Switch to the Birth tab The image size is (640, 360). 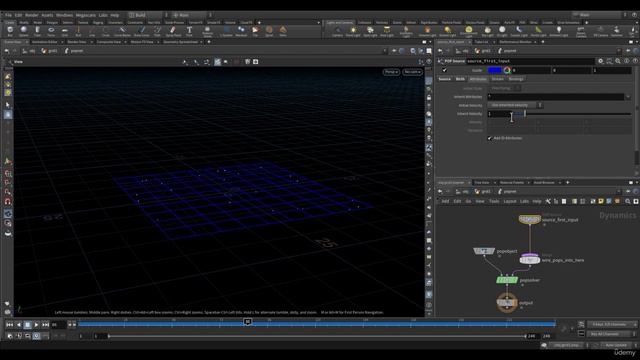tap(460, 79)
